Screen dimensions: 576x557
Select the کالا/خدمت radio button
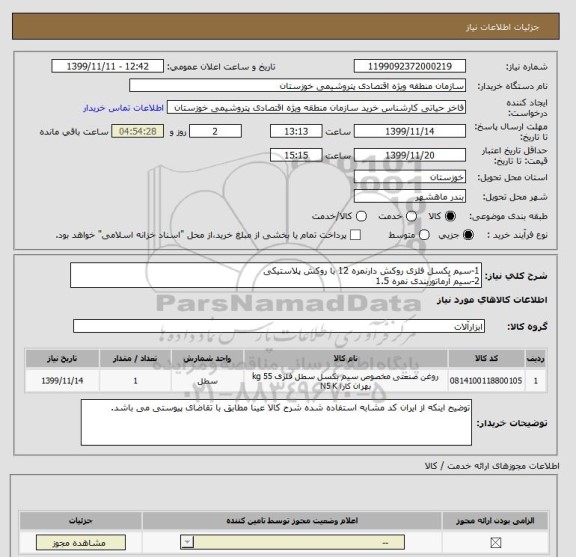[x=361, y=216]
